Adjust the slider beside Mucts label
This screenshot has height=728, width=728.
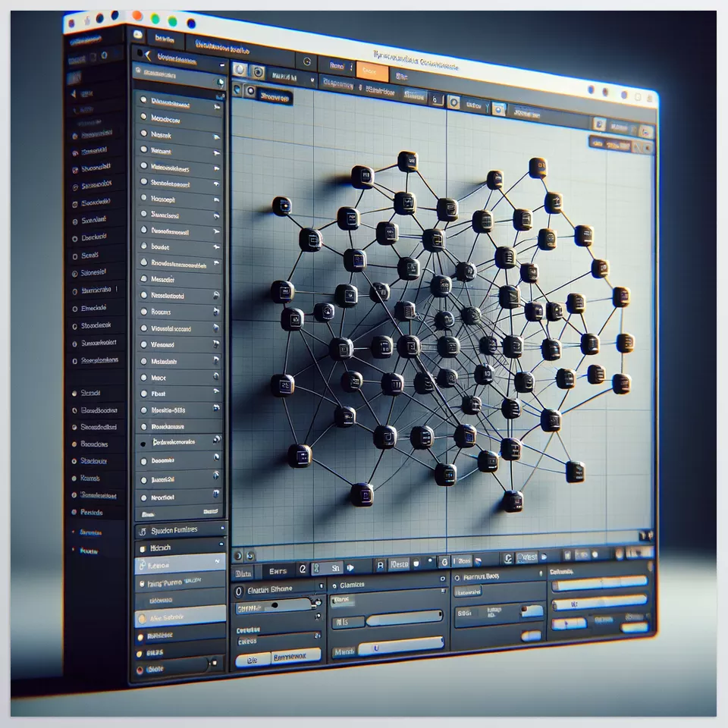(401, 646)
